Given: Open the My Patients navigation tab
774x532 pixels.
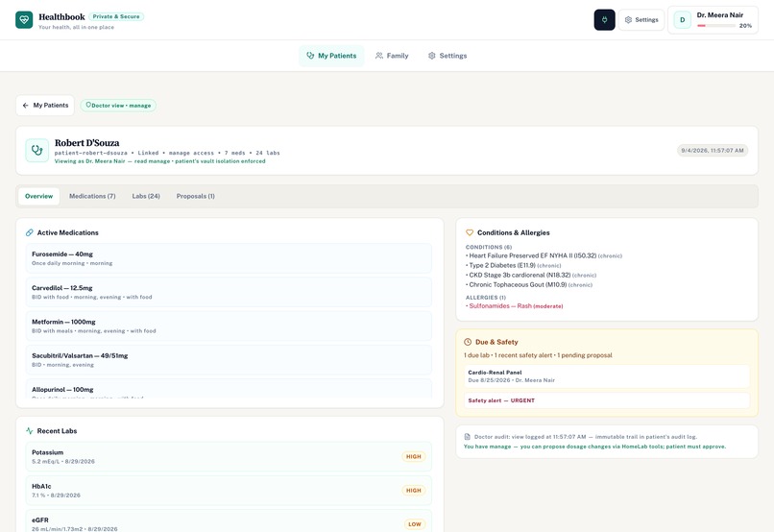Looking at the screenshot, I should [331, 56].
